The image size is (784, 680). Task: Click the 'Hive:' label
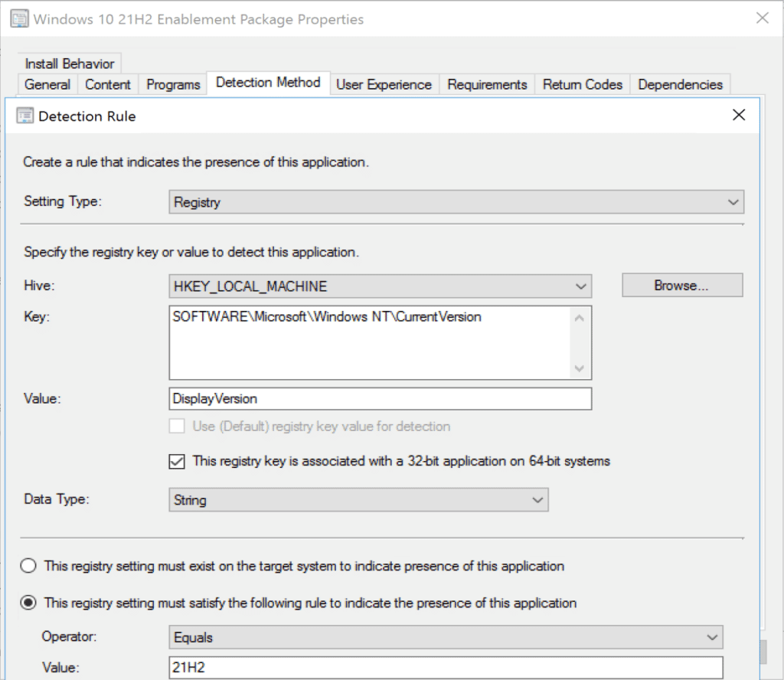click(40, 286)
